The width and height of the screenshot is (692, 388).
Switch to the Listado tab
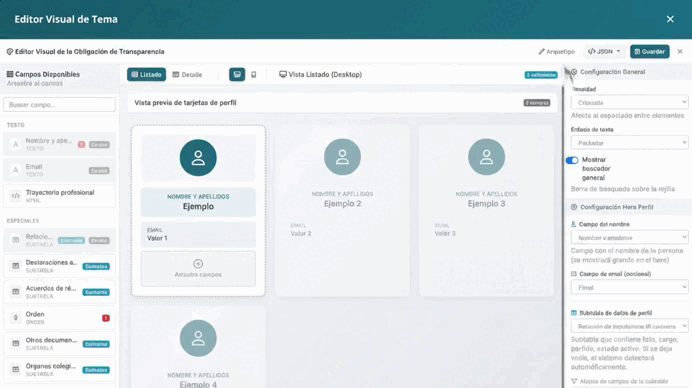pos(147,75)
